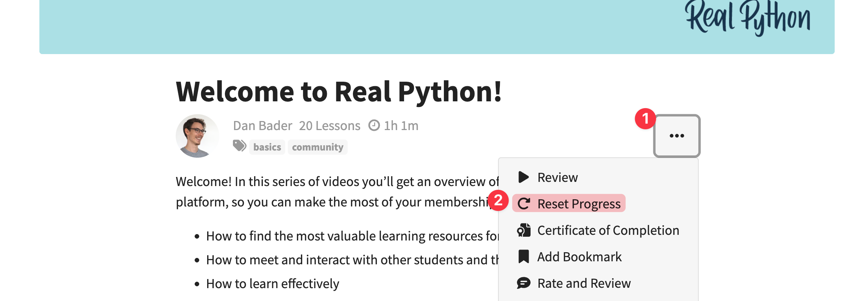Click the circular arrow reset icon
This screenshot has width=868, height=301.
[x=524, y=204]
